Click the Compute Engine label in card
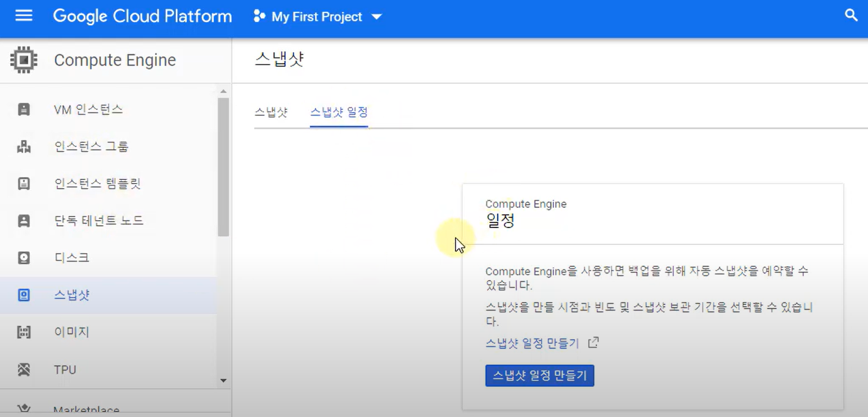 [526, 204]
